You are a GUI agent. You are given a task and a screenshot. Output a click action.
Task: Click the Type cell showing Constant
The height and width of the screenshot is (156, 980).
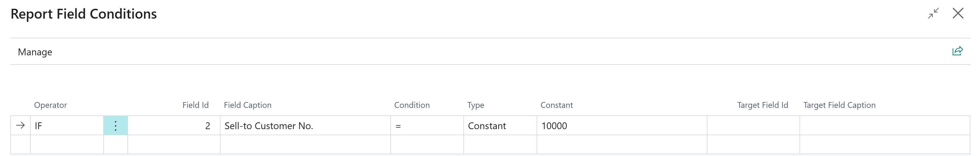pyautogui.click(x=500, y=126)
